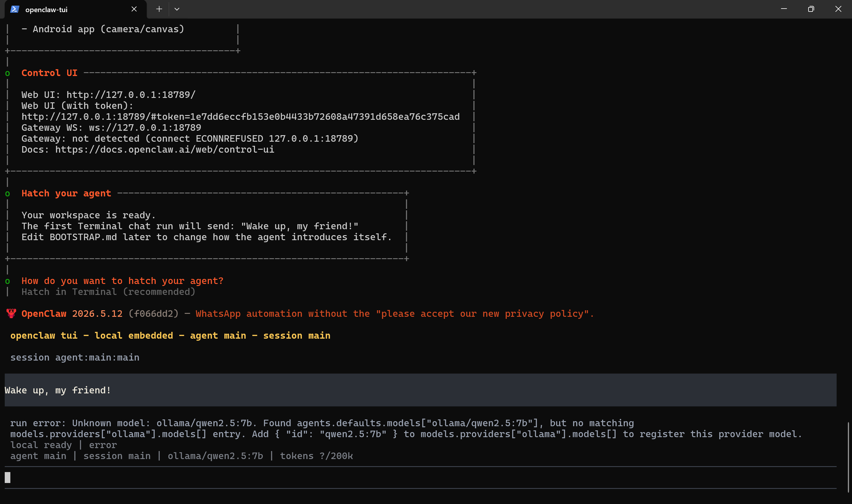Click the 'local ready | error' status line
Image resolution: width=852 pixels, height=504 pixels.
64,445
